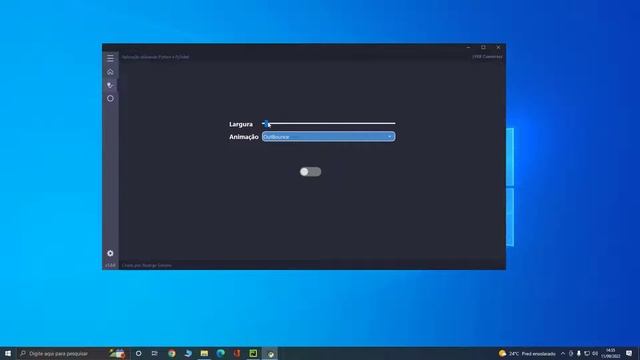
Task: Open File Explorer from the taskbar
Action: pyautogui.click(x=204, y=353)
